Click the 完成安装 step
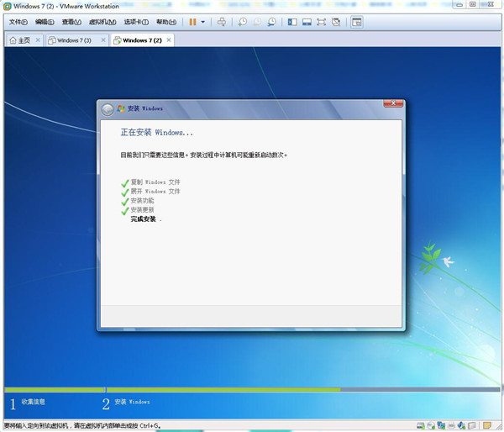This screenshot has width=504, height=432. [x=144, y=219]
